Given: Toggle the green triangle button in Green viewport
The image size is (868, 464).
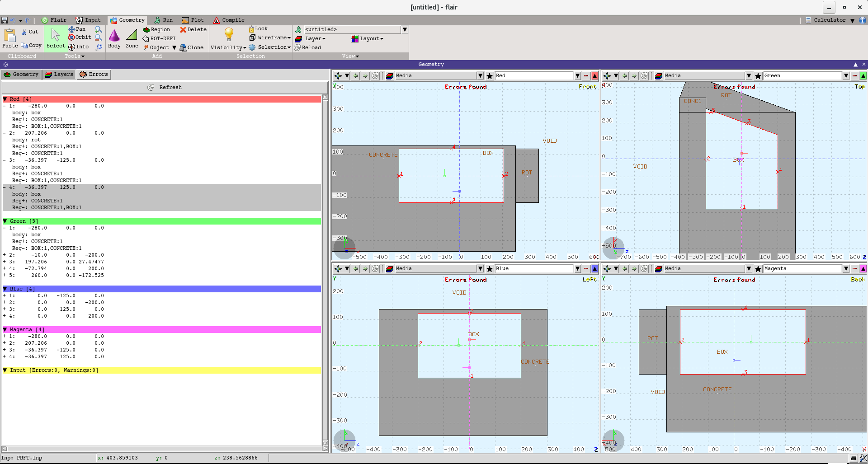Looking at the screenshot, I should coord(863,76).
